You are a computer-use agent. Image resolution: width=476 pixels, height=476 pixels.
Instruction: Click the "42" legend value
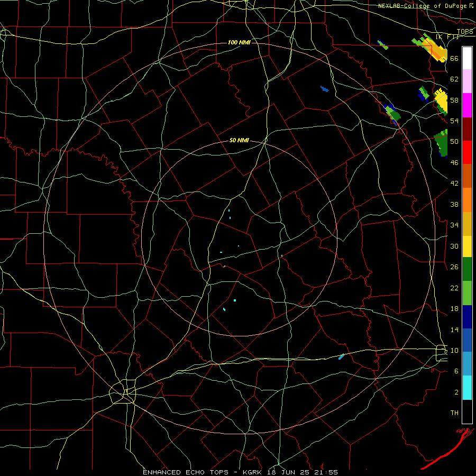[x=454, y=184]
